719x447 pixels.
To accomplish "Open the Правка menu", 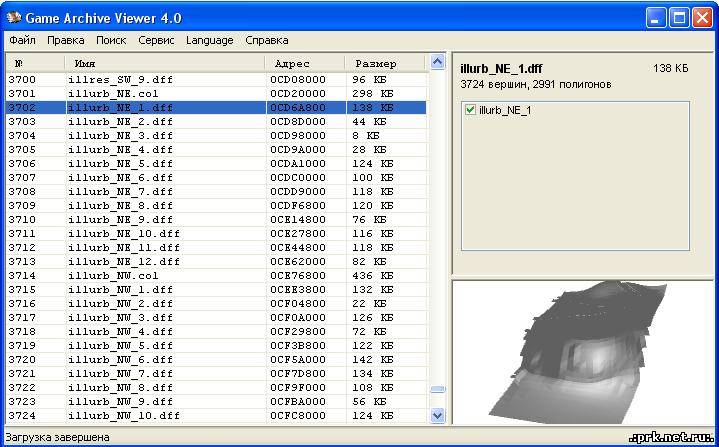I will 66,40.
